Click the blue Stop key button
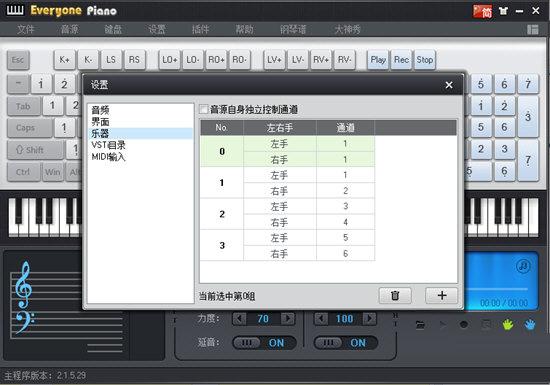 pos(424,60)
